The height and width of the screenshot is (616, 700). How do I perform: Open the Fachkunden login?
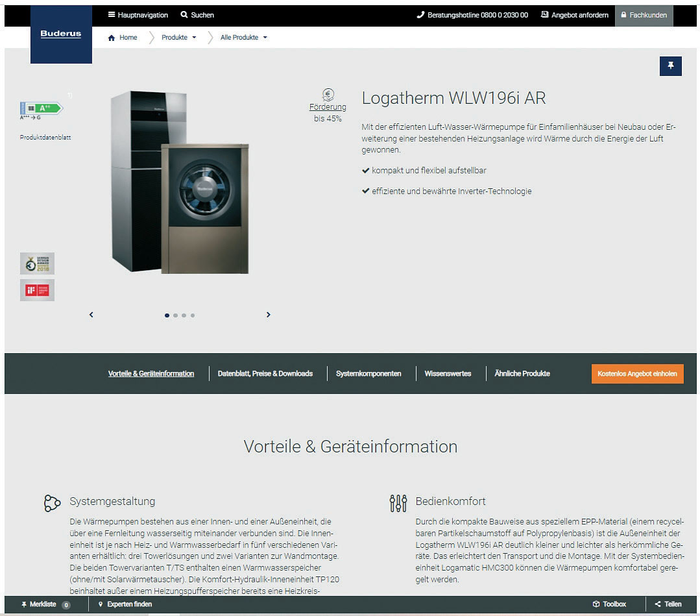pyautogui.click(x=644, y=15)
